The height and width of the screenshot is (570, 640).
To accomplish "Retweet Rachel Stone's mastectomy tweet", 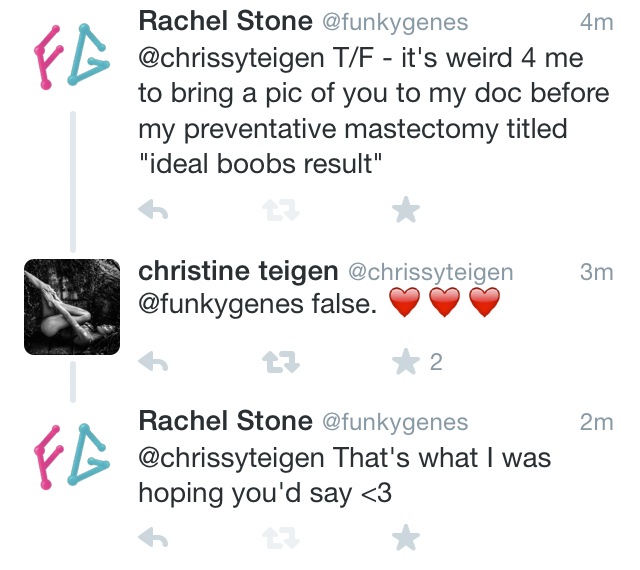I will pyautogui.click(x=277, y=211).
